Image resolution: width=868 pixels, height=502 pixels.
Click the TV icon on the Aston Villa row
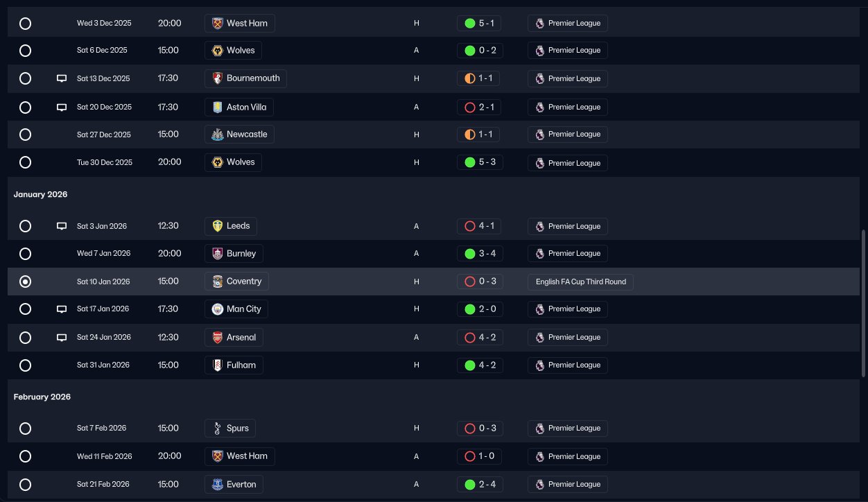(62, 107)
